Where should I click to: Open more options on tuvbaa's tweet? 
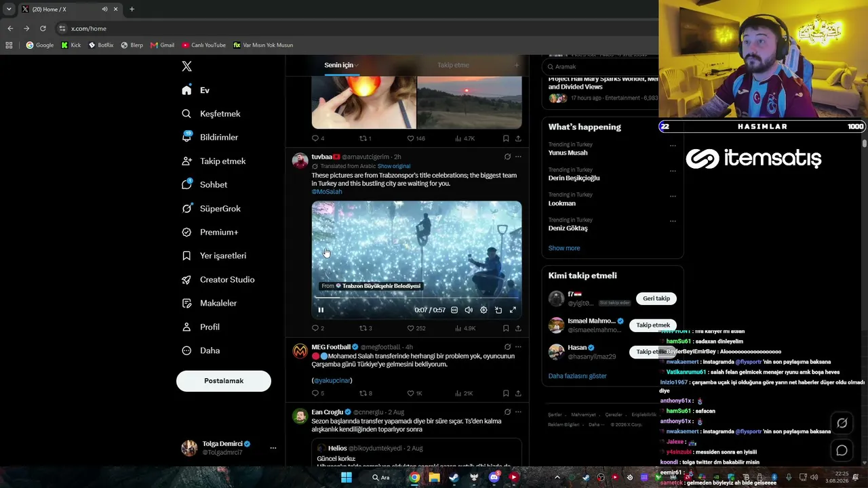(518, 157)
